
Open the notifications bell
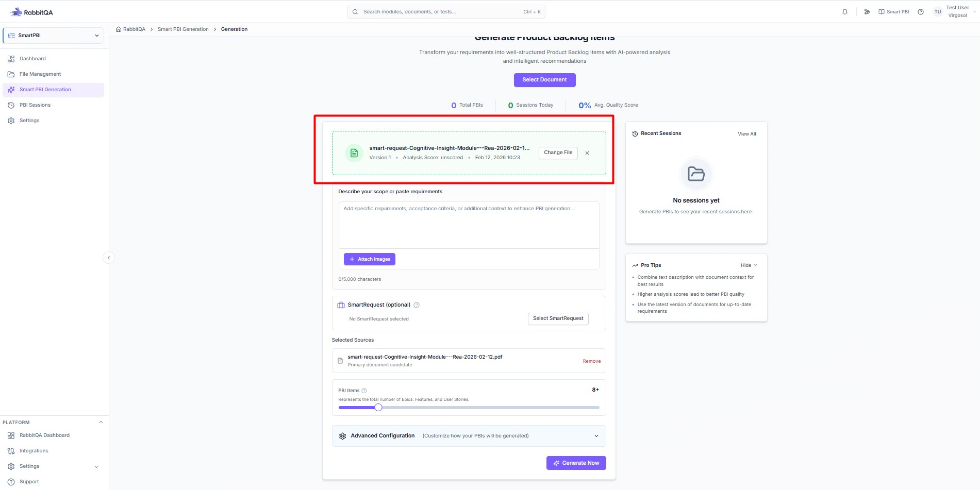(x=845, y=12)
